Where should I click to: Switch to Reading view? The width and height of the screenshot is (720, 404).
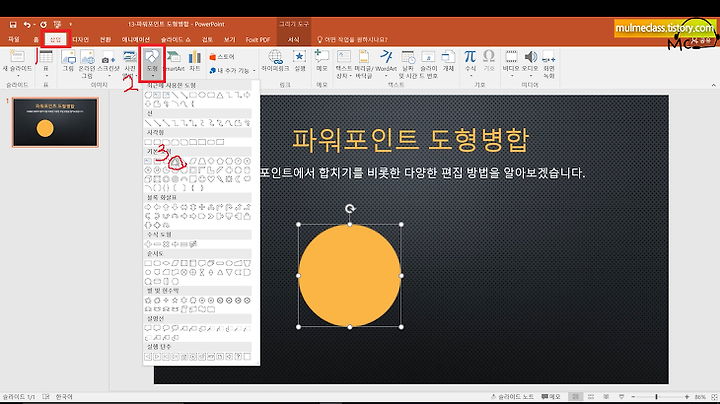click(x=606, y=397)
